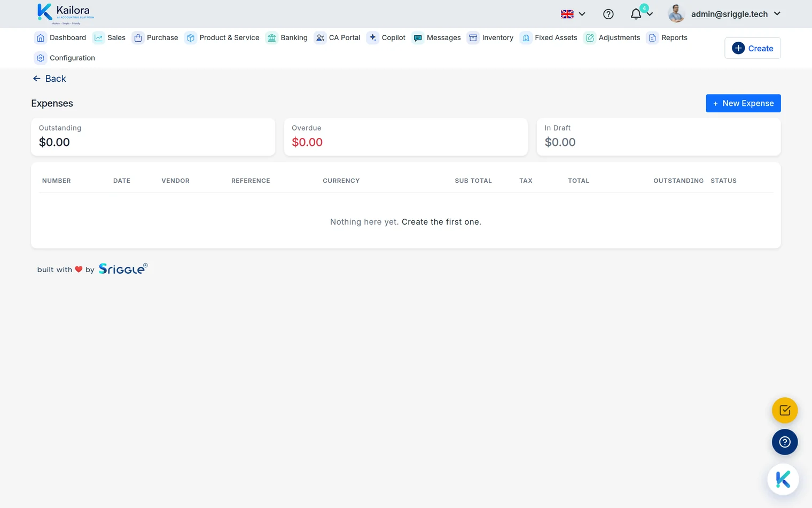
Task: Click the Create button
Action: coord(752,48)
